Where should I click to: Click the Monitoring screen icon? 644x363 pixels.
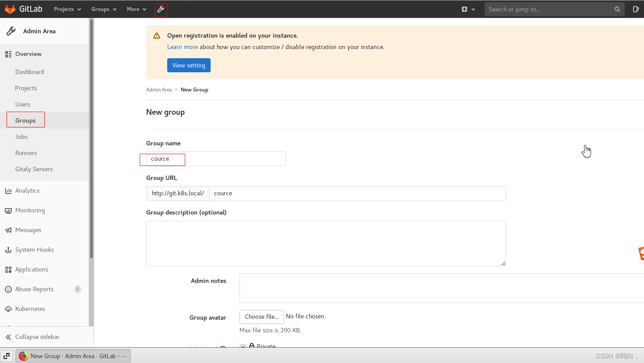coord(8,211)
